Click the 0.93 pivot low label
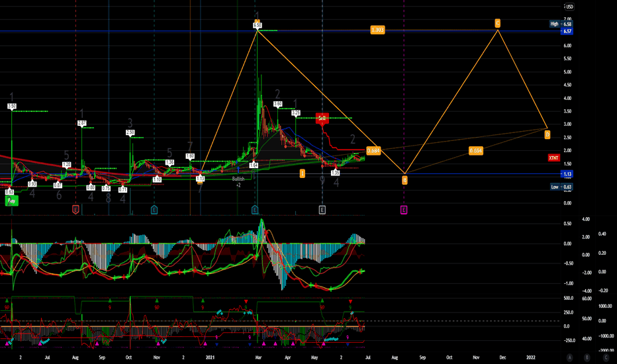Image resolution: width=617 pixels, height=364 pixels. click(32, 184)
